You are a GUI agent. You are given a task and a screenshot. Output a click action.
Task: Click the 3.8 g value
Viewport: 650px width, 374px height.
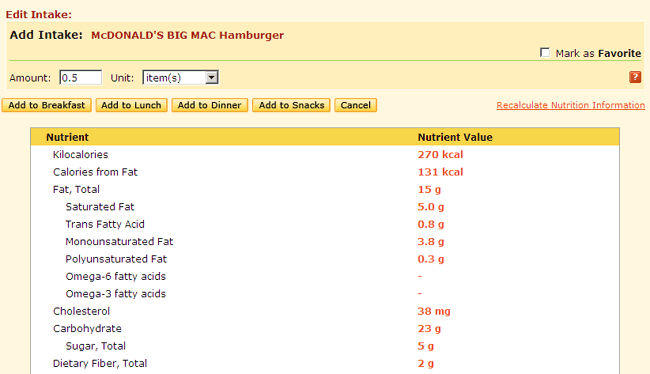point(431,242)
